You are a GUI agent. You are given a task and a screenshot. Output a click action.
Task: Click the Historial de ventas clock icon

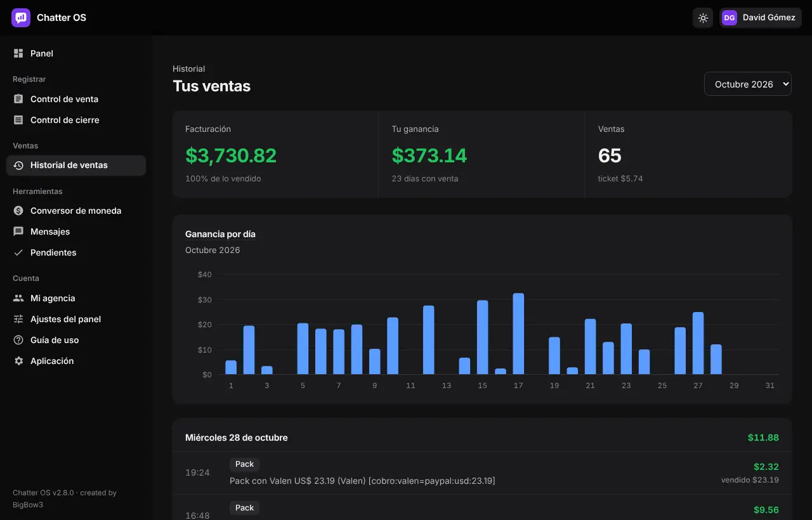pos(18,166)
